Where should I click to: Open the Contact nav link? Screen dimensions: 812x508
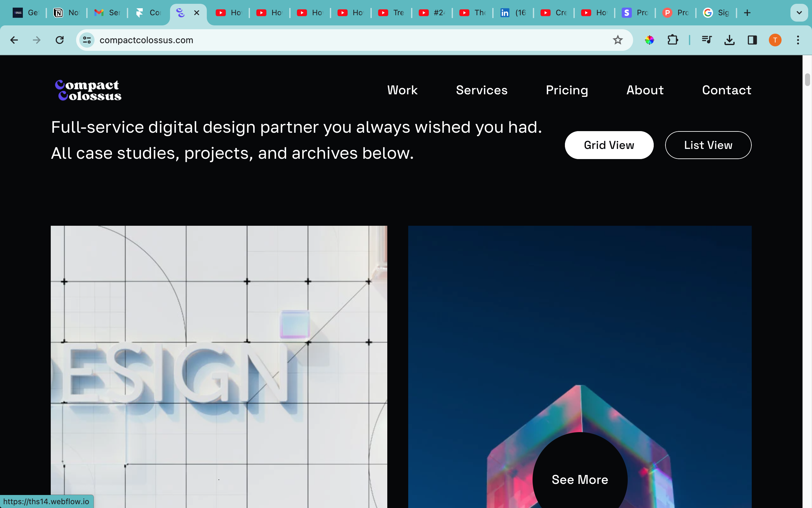click(726, 90)
